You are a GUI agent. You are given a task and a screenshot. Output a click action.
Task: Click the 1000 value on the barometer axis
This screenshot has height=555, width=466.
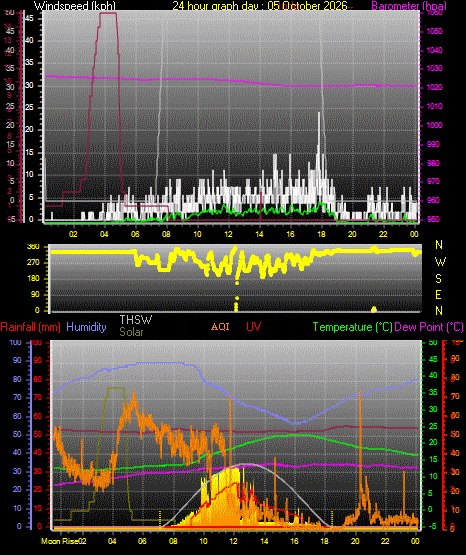(434, 125)
